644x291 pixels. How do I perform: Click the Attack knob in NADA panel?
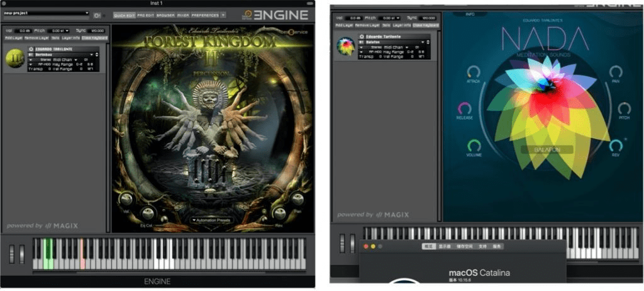(473, 72)
